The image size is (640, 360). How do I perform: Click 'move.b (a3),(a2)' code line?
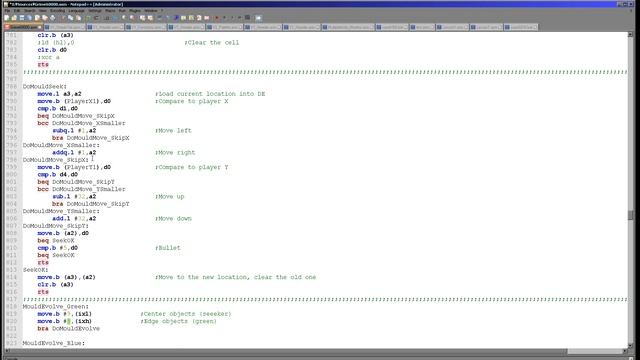[x=66, y=277]
